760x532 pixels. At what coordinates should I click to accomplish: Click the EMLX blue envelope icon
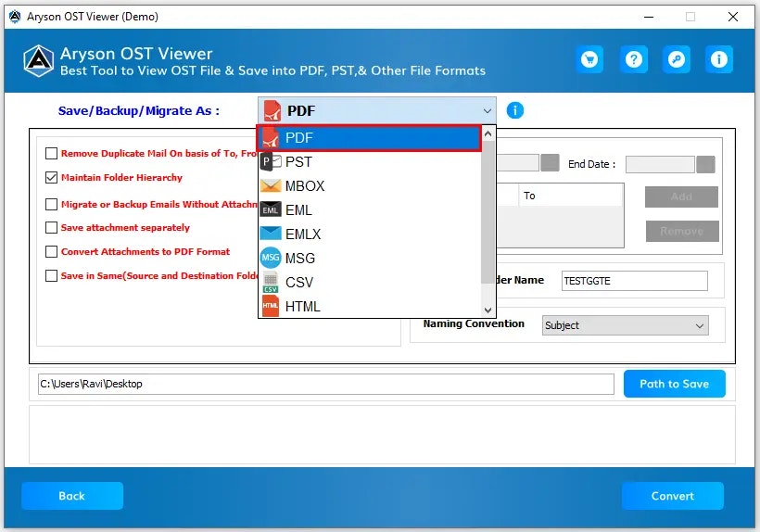[271, 234]
